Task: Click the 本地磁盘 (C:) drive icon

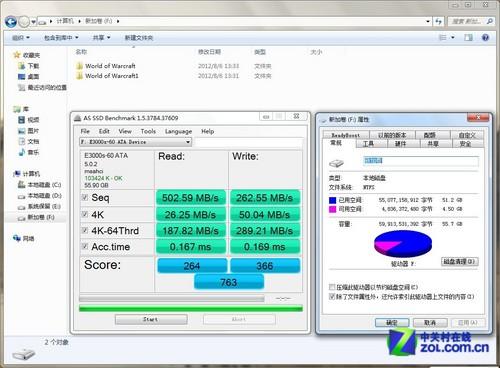Action: click(x=21, y=184)
